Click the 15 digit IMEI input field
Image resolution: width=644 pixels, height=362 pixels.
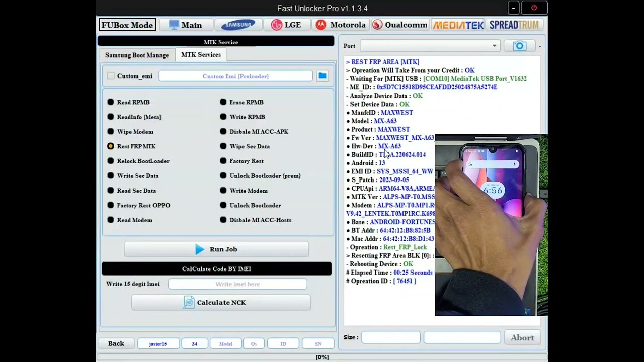[237, 284]
